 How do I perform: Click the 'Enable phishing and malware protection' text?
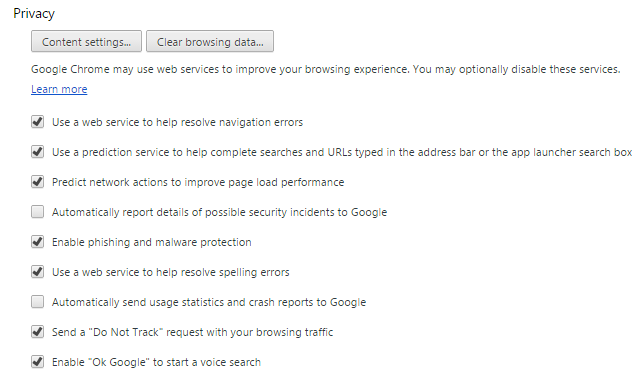152,242
